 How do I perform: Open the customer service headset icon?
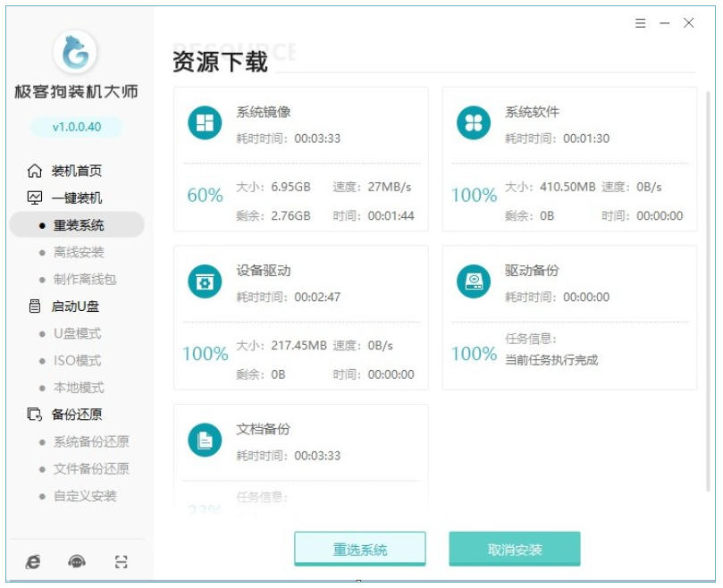point(77,562)
